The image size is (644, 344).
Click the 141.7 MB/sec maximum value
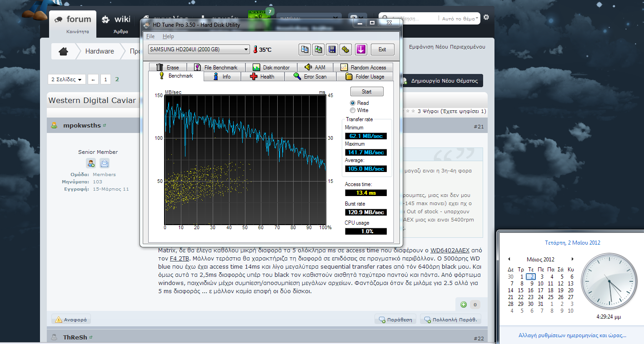pyautogui.click(x=366, y=152)
